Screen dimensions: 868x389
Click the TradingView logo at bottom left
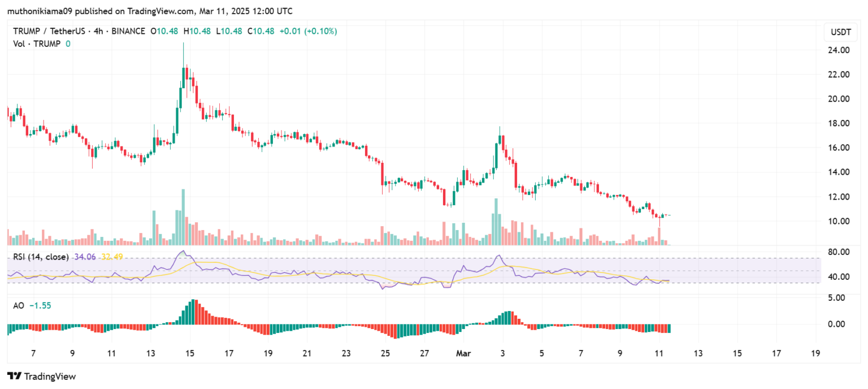coord(41,376)
